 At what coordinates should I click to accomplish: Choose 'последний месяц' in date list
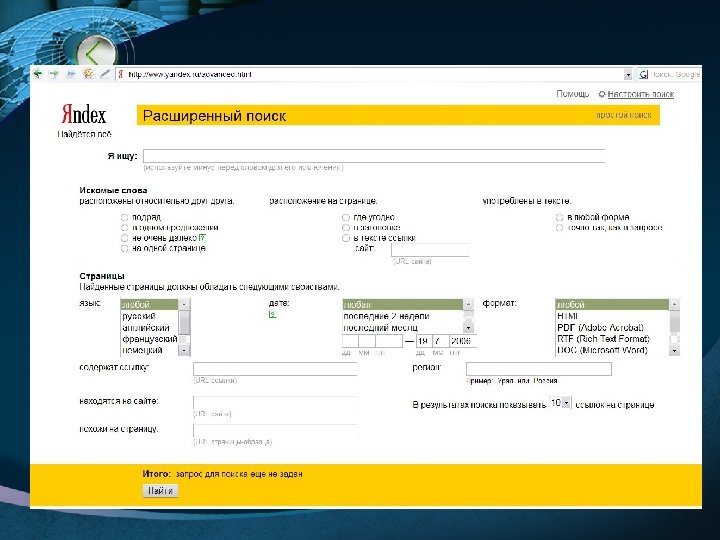[x=403, y=327]
